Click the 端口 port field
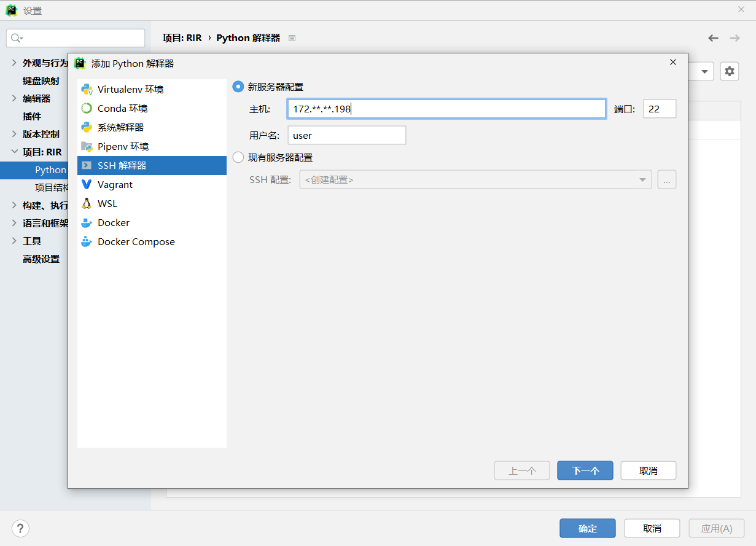Screen dimensions: 756x546 coord(660,109)
